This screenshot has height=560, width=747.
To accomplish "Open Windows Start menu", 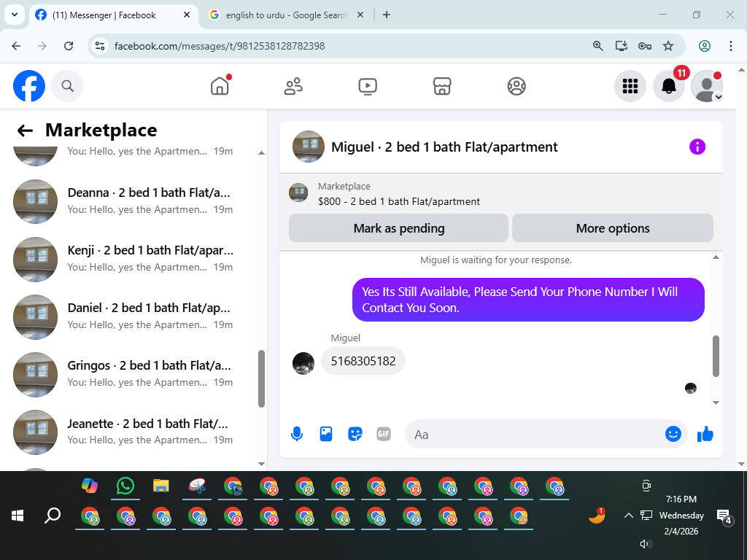I will tap(18, 516).
